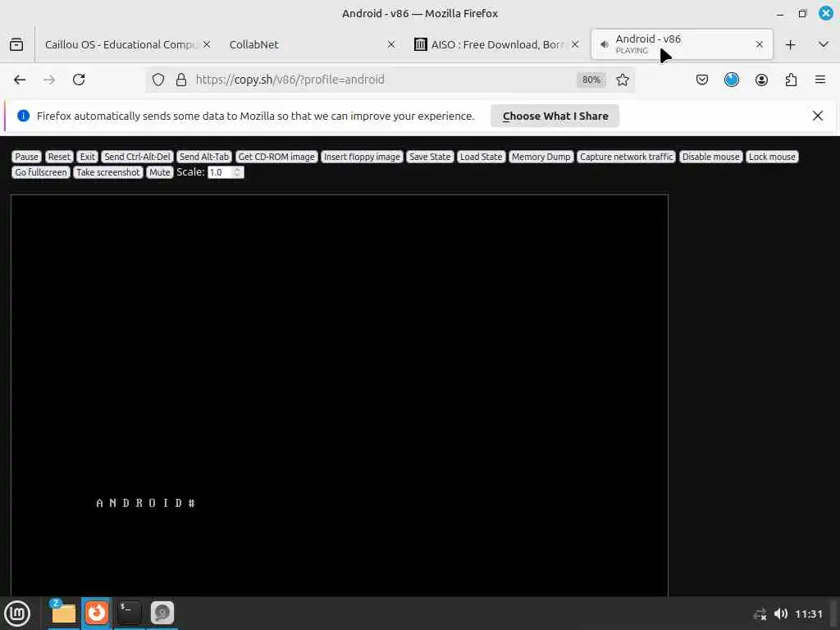Close the AISO archive tab
Viewport: 840px width, 630px height.
click(575, 44)
